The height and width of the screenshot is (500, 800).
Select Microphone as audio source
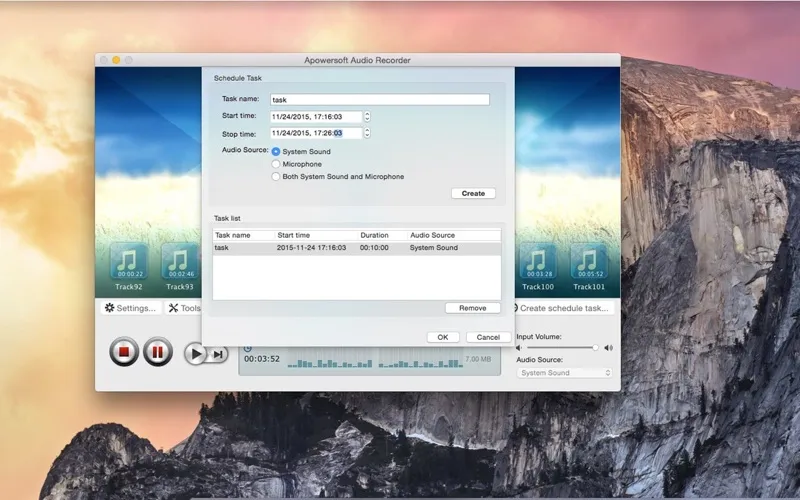tap(276, 164)
